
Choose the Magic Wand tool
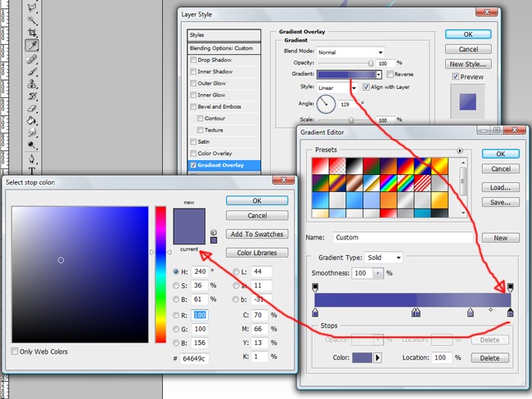click(32, 20)
